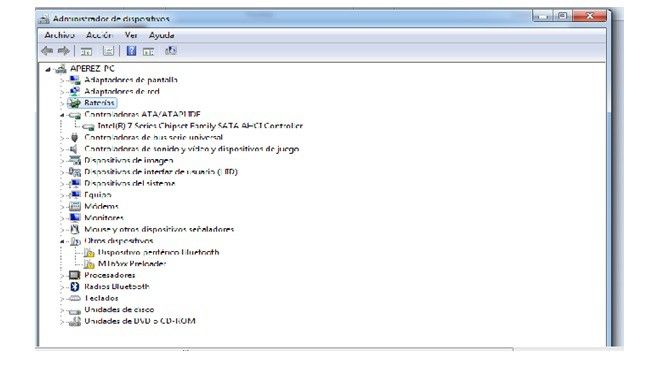The height and width of the screenshot is (383, 652).
Task: Collapse Controladoras ATA/ATAPI IDE
Action: (62, 115)
